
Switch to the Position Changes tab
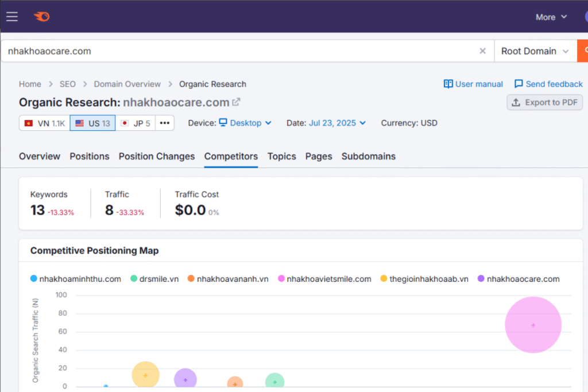pos(157,156)
